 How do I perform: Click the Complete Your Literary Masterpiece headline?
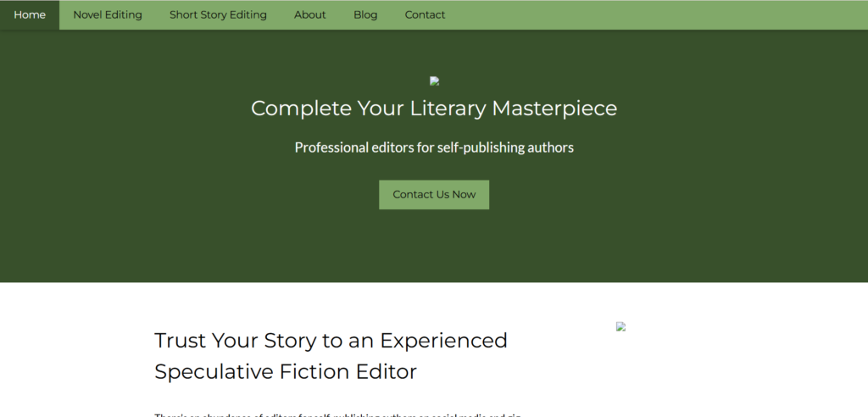click(x=433, y=108)
